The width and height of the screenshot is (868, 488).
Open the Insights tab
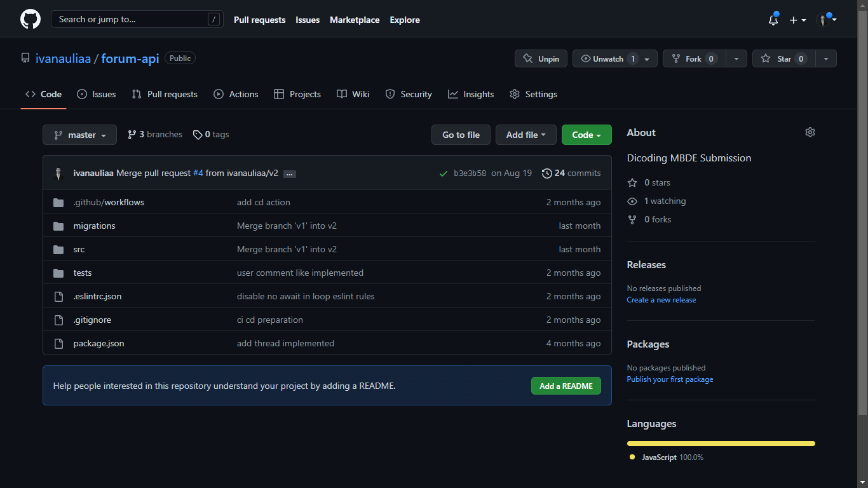pyautogui.click(x=471, y=94)
